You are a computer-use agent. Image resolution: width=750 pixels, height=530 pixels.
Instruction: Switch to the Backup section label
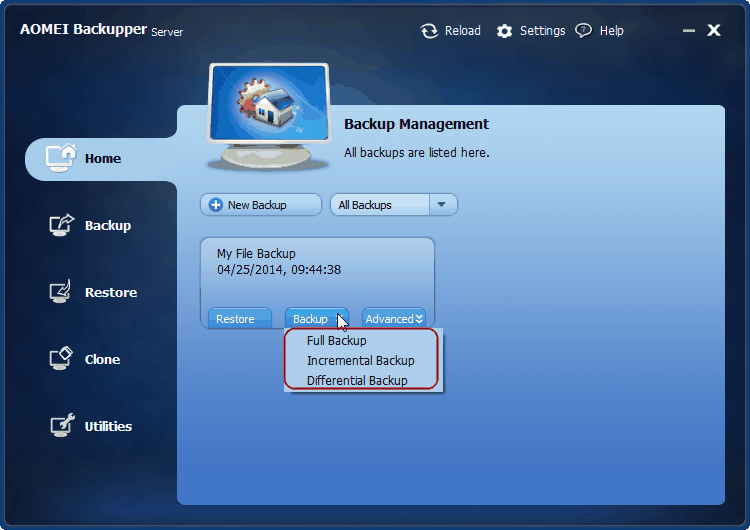[108, 225]
